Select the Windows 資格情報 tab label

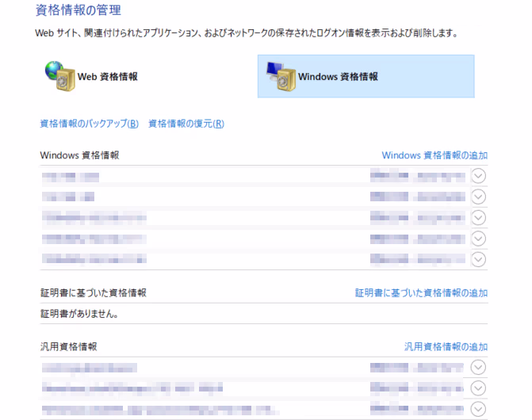point(338,77)
